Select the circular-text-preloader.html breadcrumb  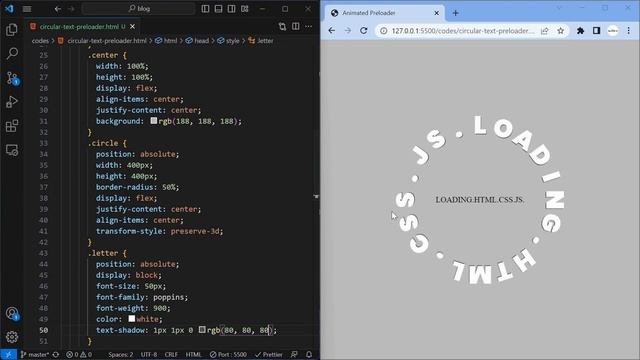[x=102, y=41]
